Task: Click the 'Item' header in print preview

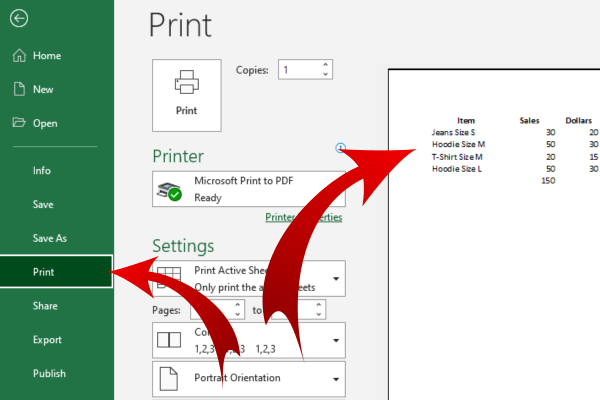Action: coord(466,121)
